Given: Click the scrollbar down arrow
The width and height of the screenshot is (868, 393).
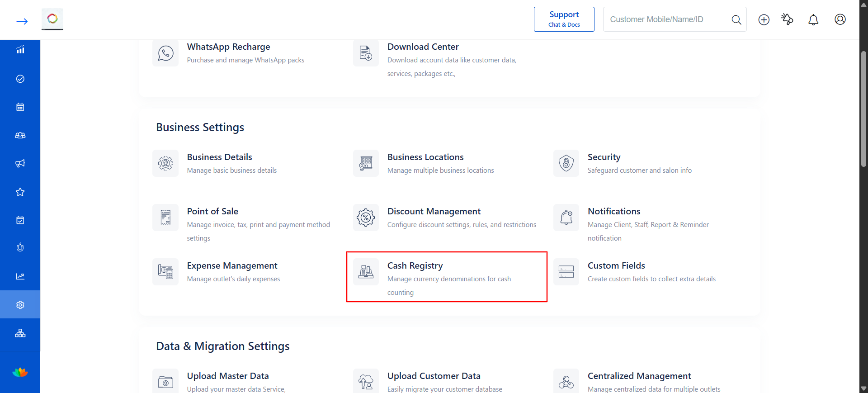Looking at the screenshot, I should (863, 388).
